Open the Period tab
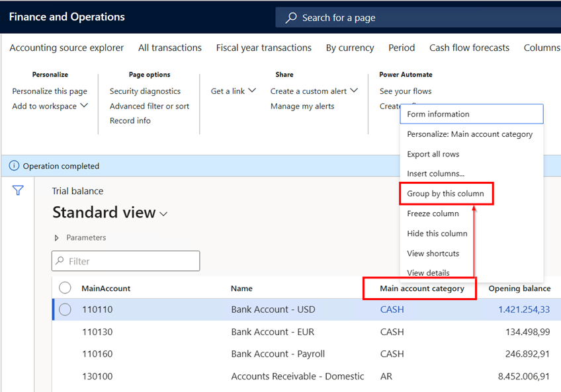561x392 pixels. (x=402, y=48)
